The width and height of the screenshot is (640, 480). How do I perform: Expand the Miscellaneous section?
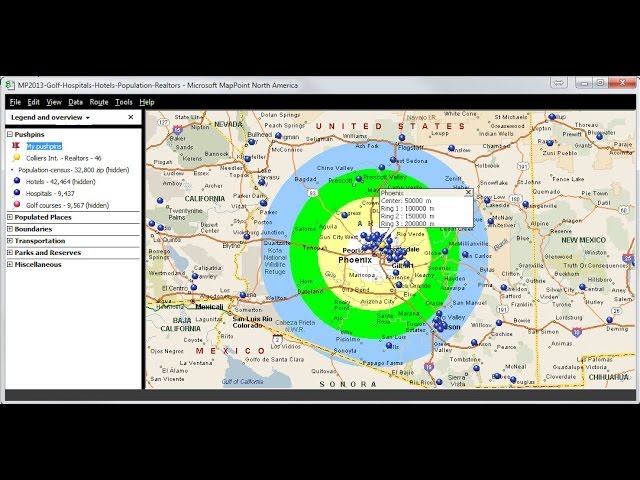point(10,264)
